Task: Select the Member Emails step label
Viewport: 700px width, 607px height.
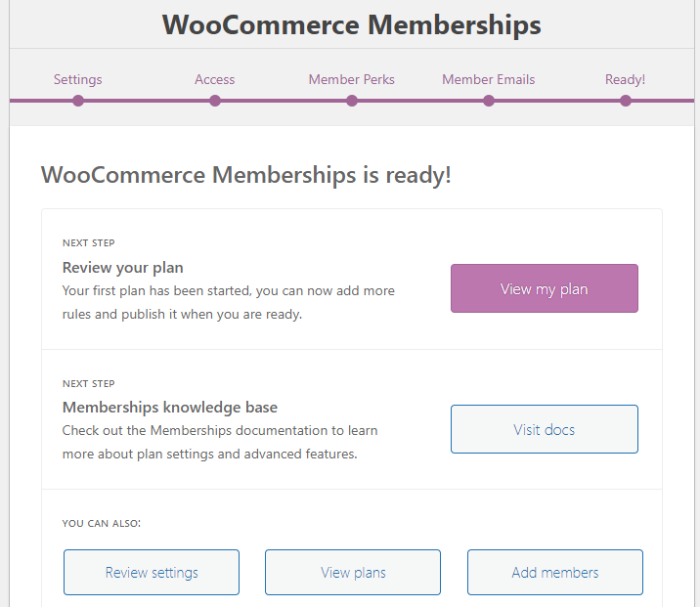Action: coord(489,79)
